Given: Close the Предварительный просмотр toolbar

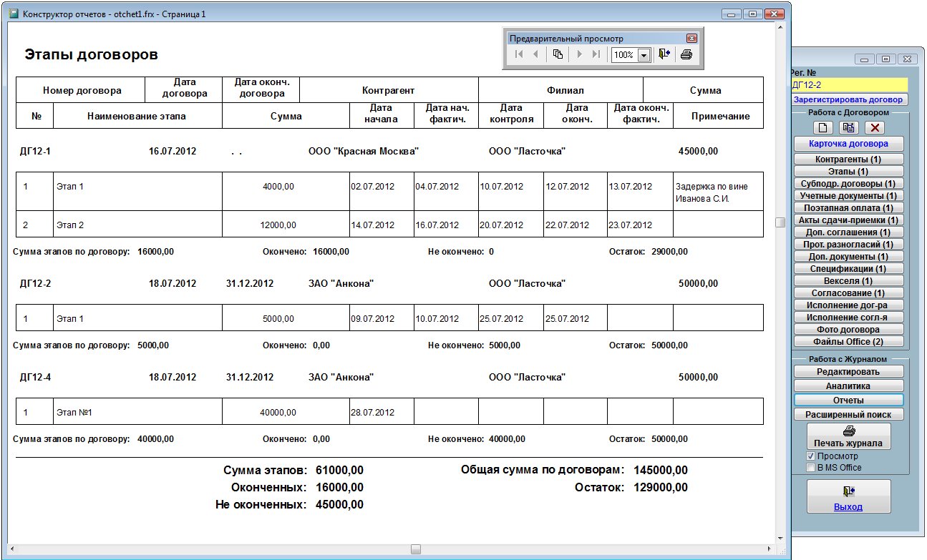Looking at the screenshot, I should (x=691, y=39).
